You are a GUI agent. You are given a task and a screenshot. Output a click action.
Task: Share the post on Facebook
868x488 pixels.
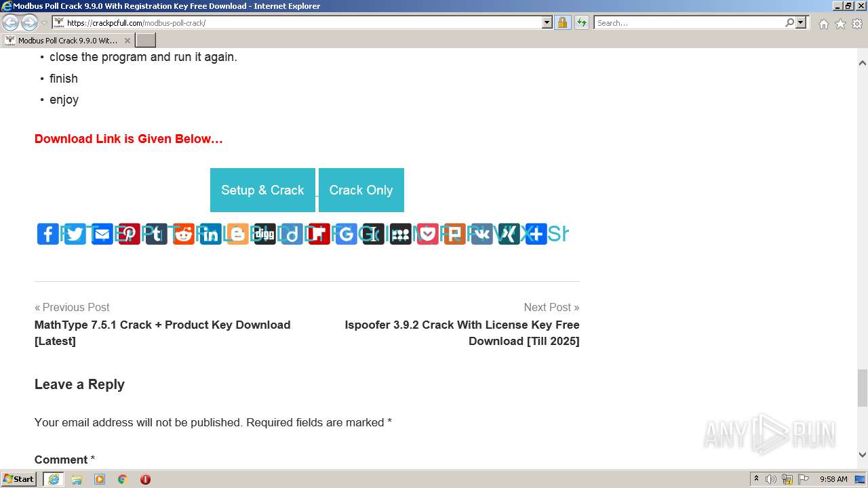48,234
